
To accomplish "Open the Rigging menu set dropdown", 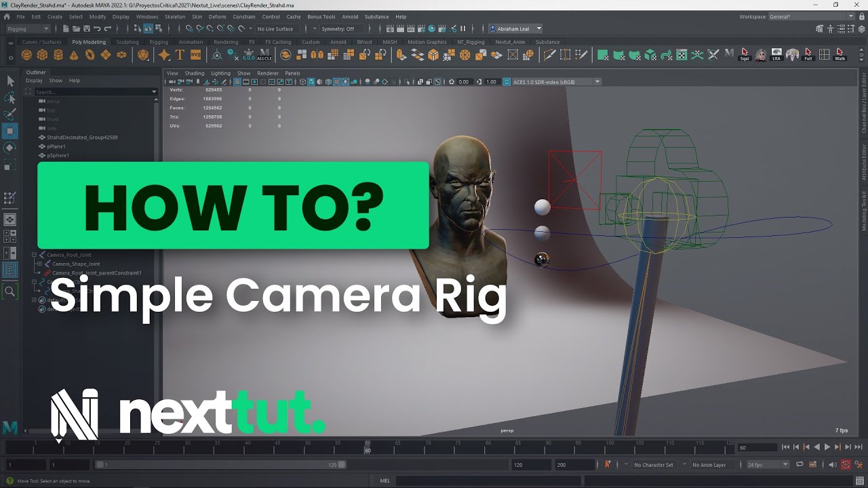I will coord(27,29).
